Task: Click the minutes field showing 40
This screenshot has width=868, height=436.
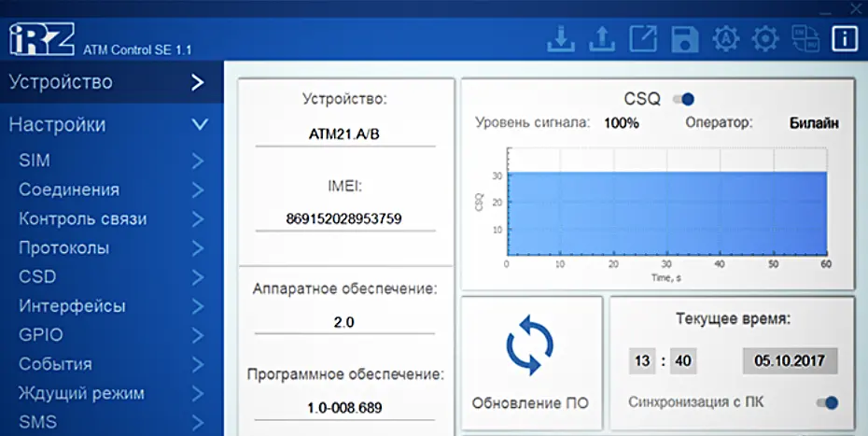Action: 683,361
